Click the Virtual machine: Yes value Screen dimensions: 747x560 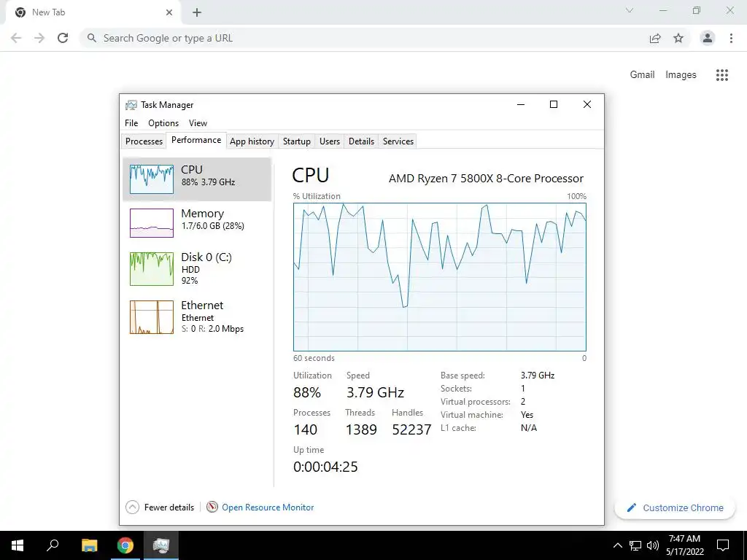tap(527, 415)
